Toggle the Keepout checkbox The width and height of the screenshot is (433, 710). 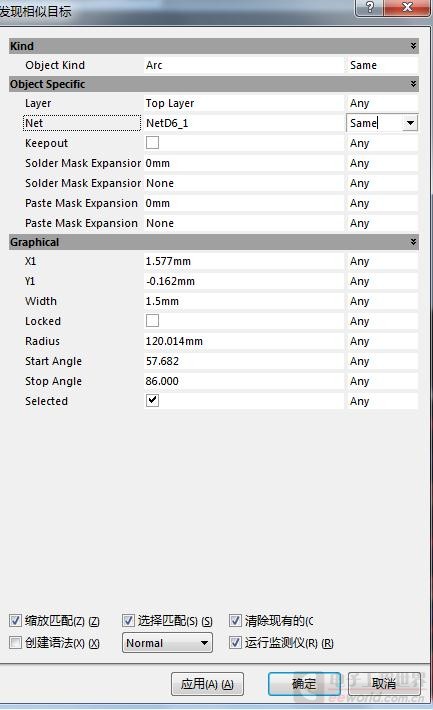(x=153, y=143)
